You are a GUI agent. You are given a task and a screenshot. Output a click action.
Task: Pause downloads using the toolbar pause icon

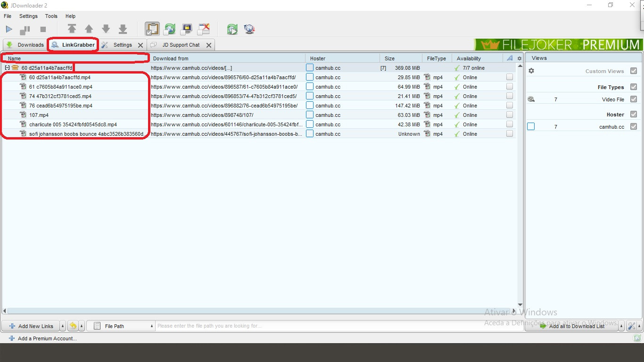point(25,30)
